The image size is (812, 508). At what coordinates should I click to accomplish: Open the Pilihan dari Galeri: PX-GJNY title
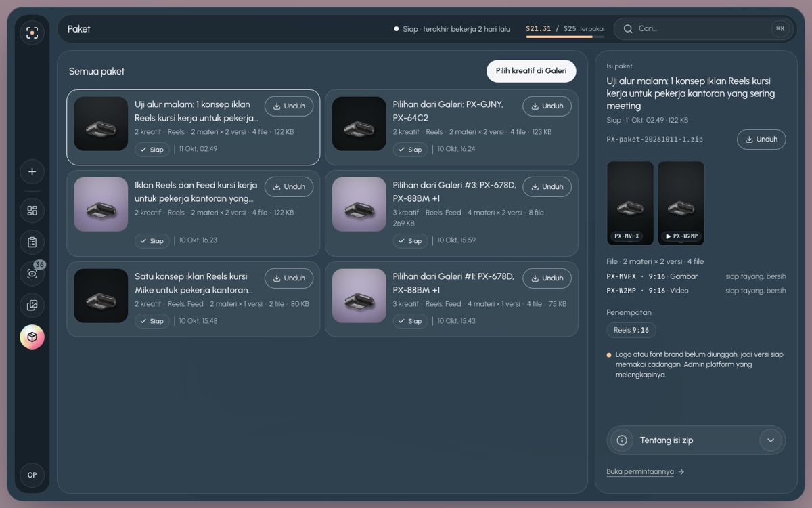tap(448, 111)
